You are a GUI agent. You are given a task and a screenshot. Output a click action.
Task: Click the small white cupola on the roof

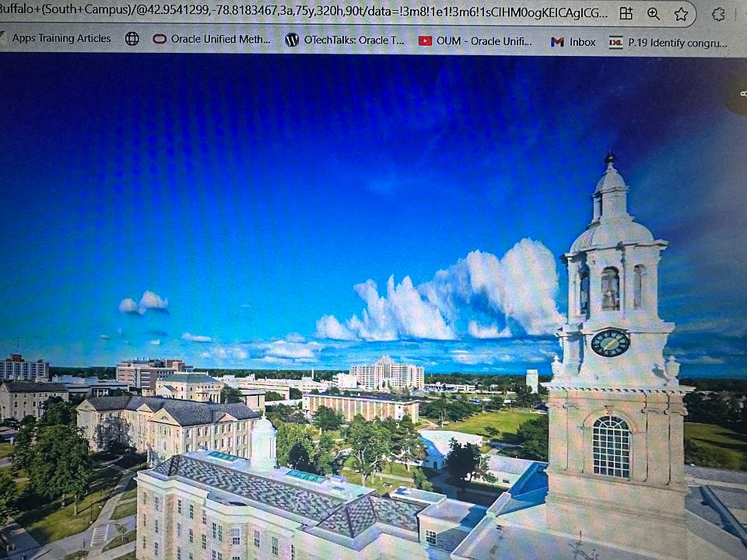click(x=264, y=443)
